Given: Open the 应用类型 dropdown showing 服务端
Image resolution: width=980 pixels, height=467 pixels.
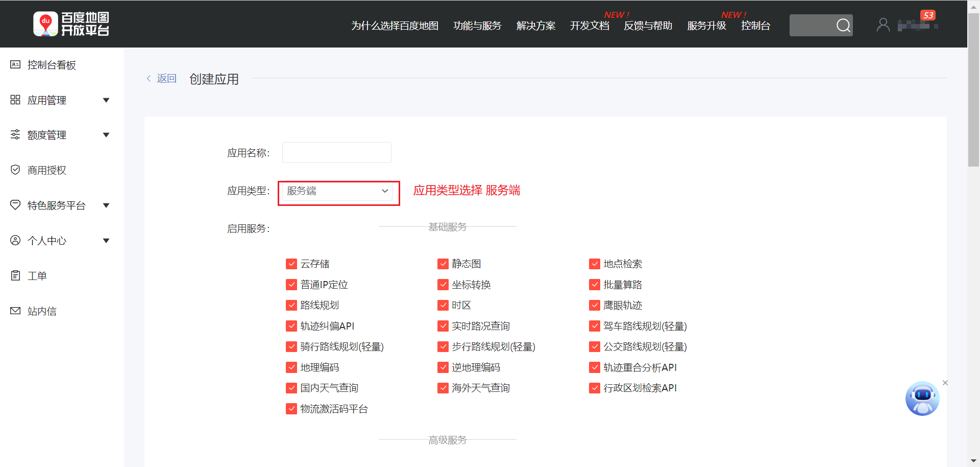Looking at the screenshot, I should (x=337, y=191).
